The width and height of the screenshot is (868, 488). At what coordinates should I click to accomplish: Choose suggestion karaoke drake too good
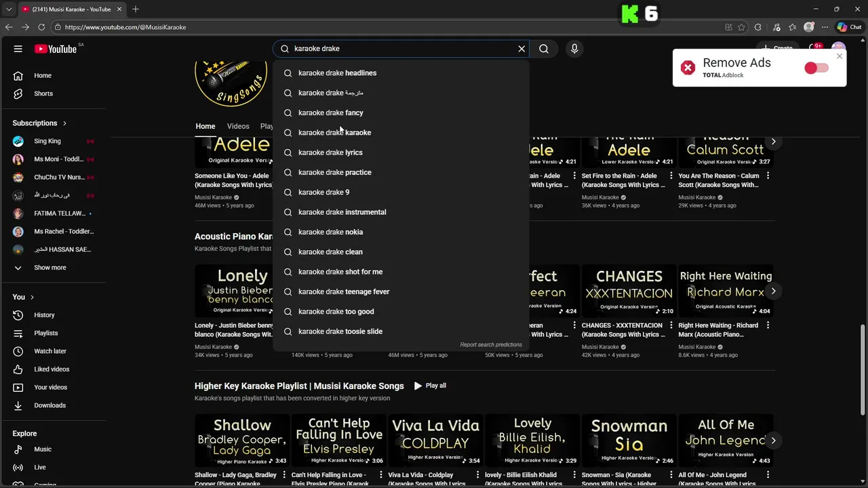coord(401,312)
